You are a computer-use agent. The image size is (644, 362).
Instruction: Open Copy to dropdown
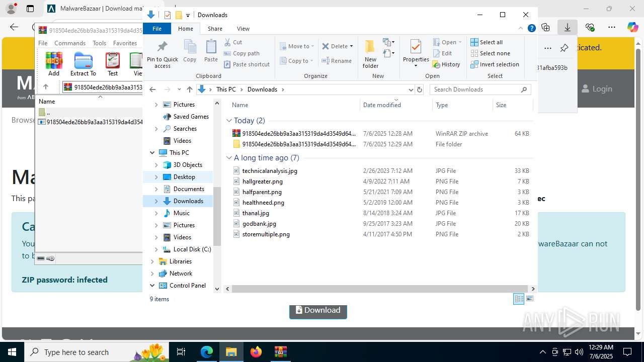tap(297, 61)
